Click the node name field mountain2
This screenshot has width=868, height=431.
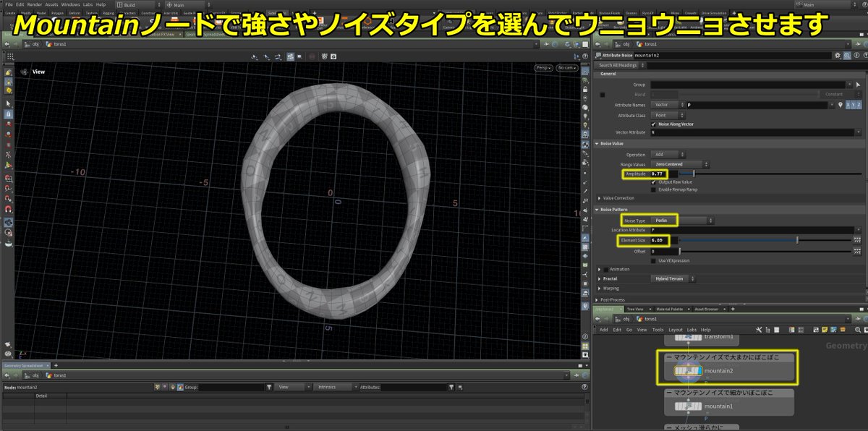click(732, 55)
